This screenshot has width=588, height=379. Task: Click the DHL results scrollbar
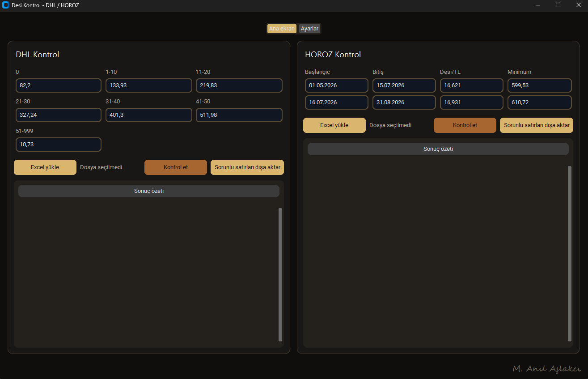tap(280, 275)
